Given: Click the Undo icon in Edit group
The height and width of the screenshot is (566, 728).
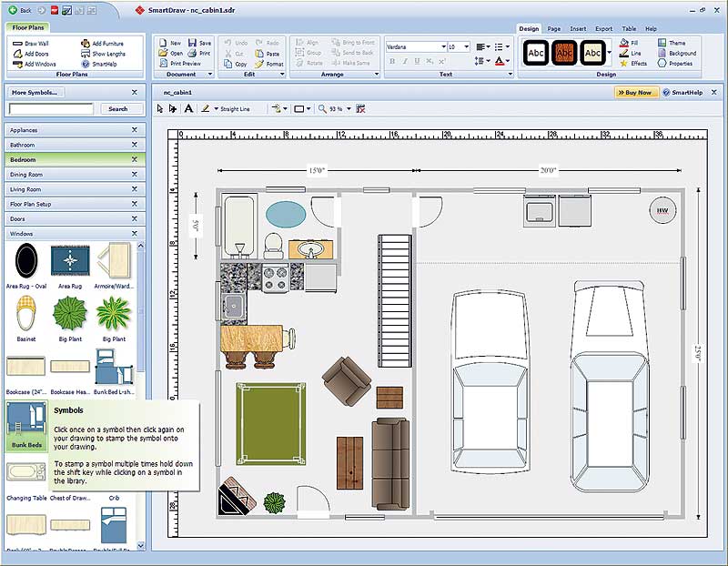Looking at the screenshot, I should tap(228, 43).
